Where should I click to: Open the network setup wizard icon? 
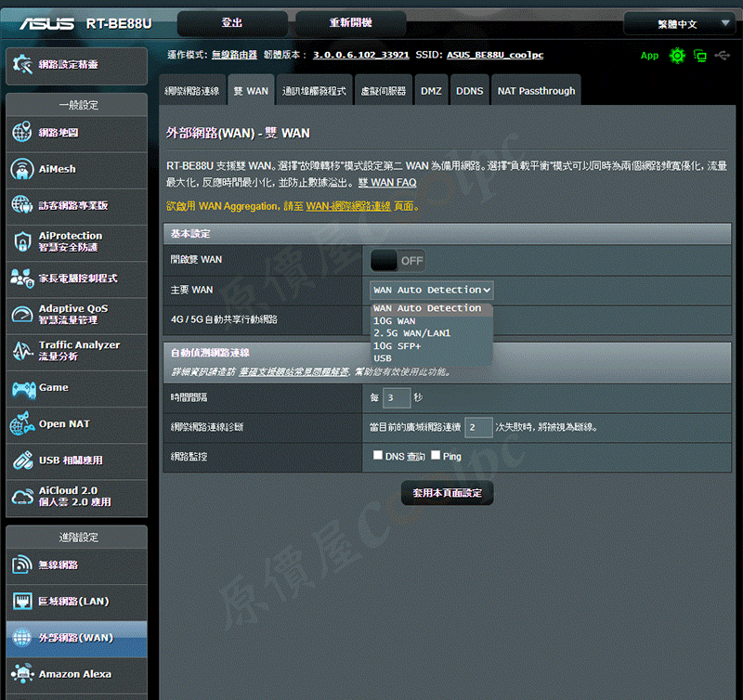click(22, 64)
